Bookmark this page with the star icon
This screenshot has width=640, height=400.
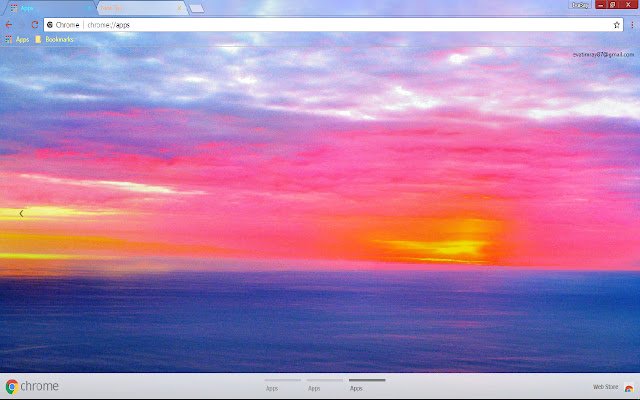tap(616, 25)
